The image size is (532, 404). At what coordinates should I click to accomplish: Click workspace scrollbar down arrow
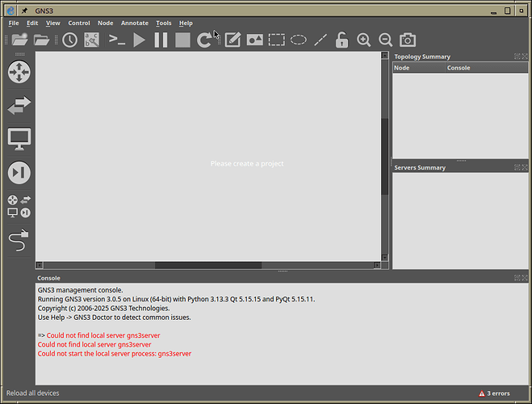[x=384, y=258]
